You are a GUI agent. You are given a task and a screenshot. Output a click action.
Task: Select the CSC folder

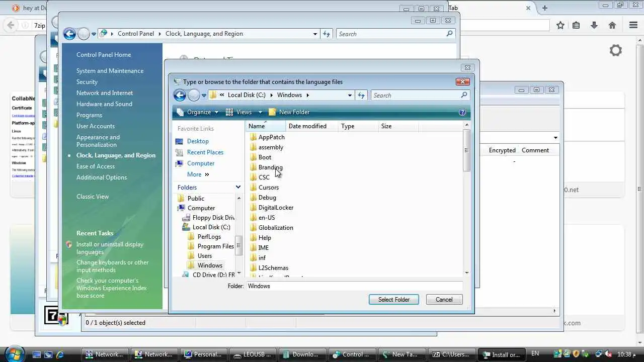[x=260, y=177]
